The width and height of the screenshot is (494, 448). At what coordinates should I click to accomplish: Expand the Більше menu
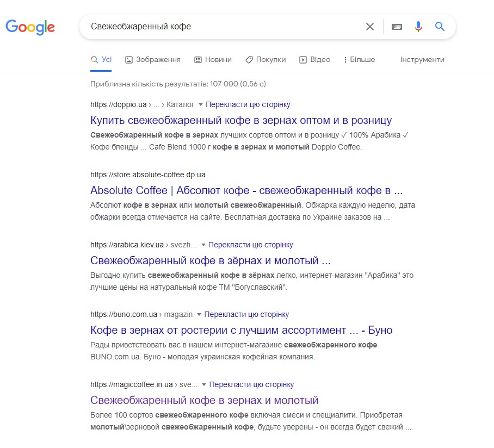tap(360, 60)
